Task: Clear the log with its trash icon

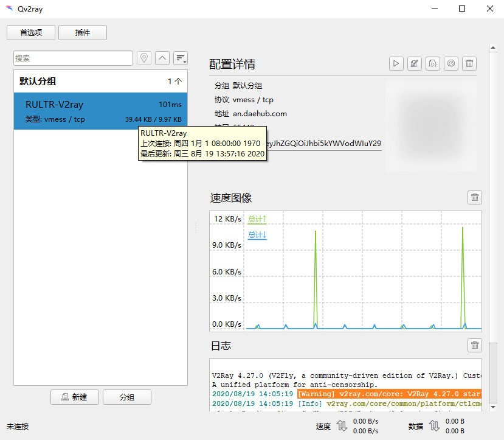Action: [x=475, y=345]
